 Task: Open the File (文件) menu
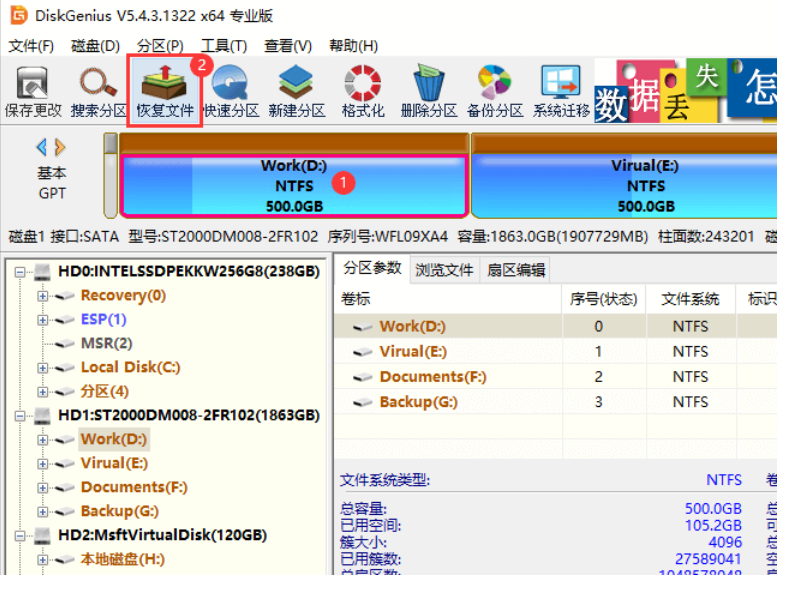pos(31,46)
